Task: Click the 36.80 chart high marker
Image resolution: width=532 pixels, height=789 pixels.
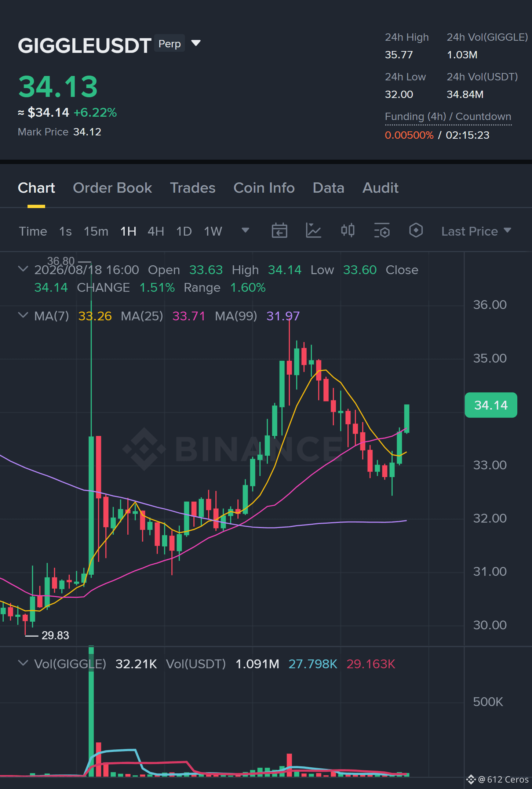Action: 61,261
